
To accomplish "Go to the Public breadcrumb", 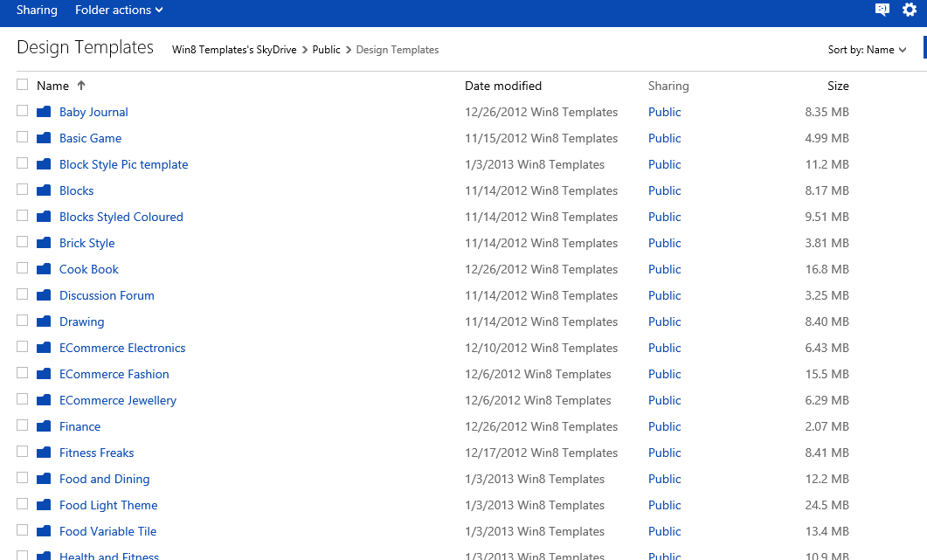I will [327, 50].
